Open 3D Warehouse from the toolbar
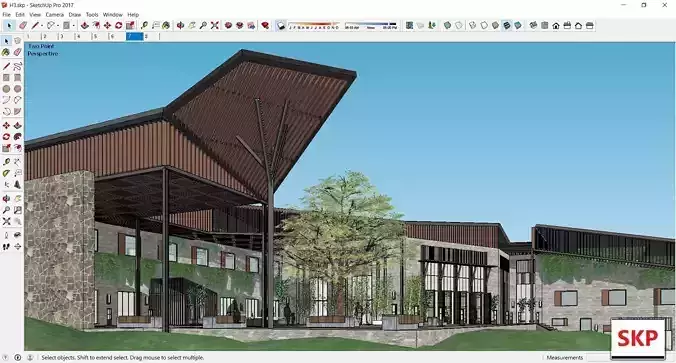This screenshot has width=676, height=363. pos(228,26)
